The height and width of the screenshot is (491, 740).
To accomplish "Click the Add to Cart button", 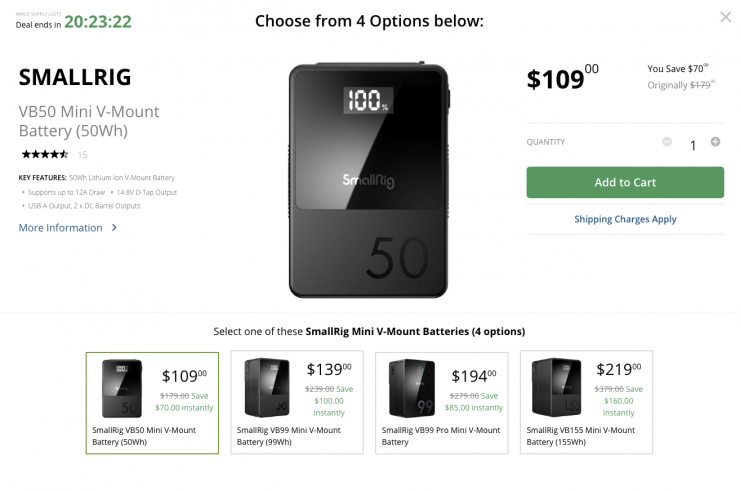I will (625, 182).
